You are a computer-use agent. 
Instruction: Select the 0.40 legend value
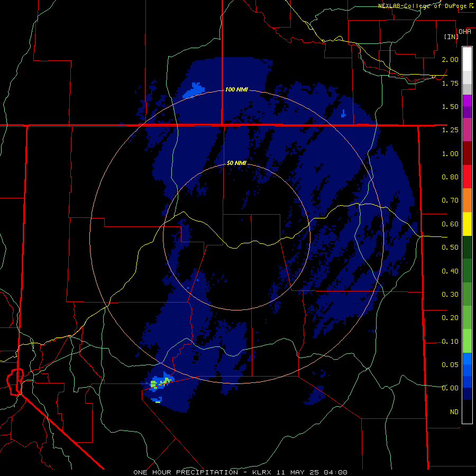click(x=450, y=271)
